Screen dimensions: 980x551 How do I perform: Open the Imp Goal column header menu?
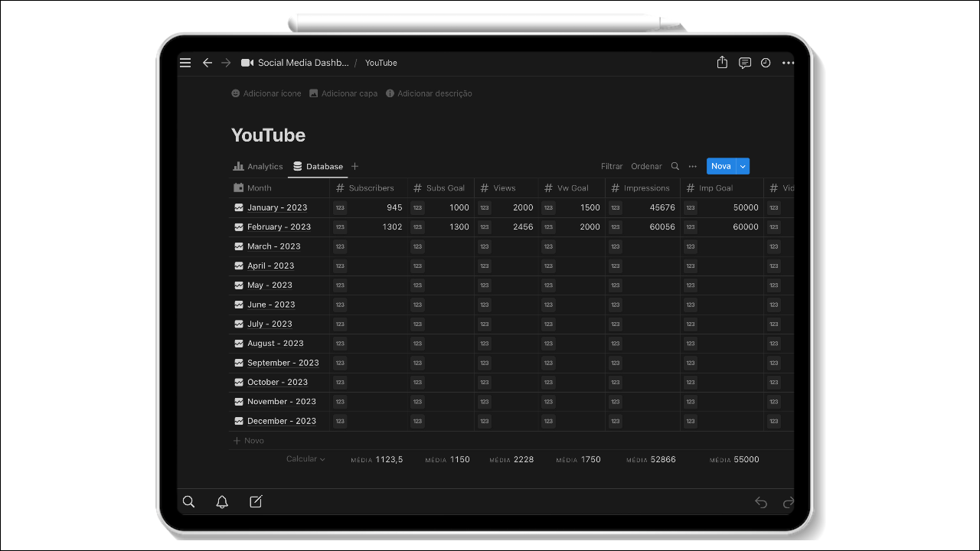click(722, 187)
